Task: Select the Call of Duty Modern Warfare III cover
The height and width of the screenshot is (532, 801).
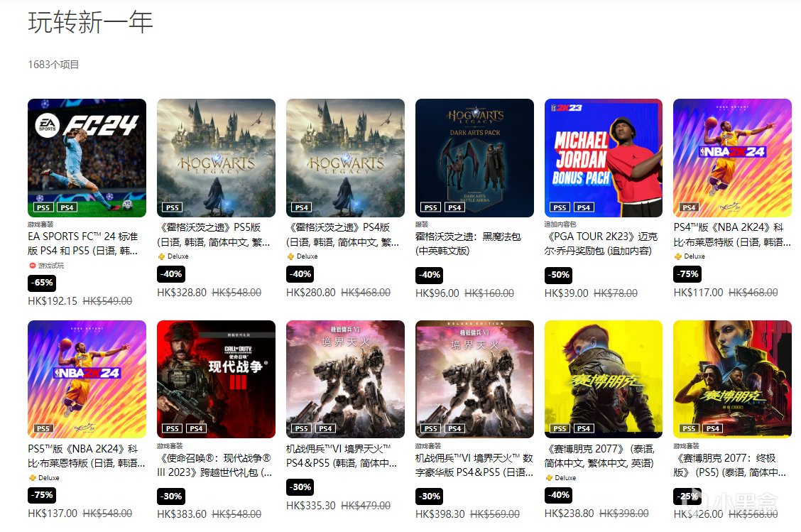Action: [216, 379]
